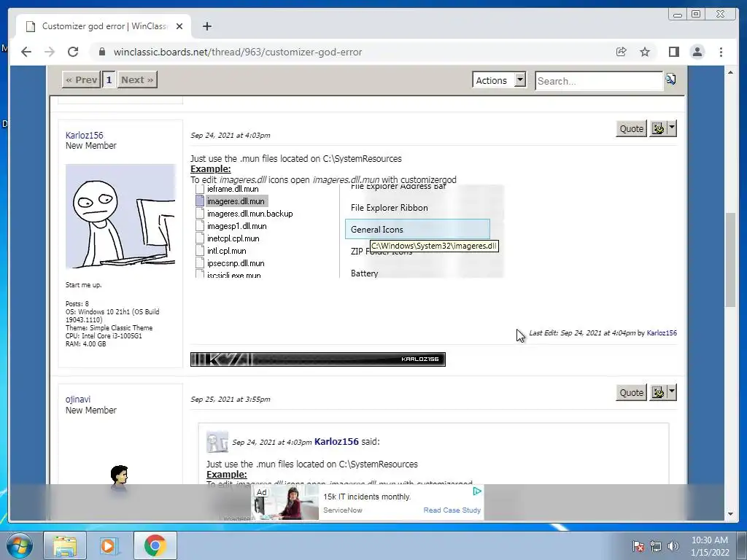Go to Next page of thread
This screenshot has width=747, height=560.
click(137, 79)
